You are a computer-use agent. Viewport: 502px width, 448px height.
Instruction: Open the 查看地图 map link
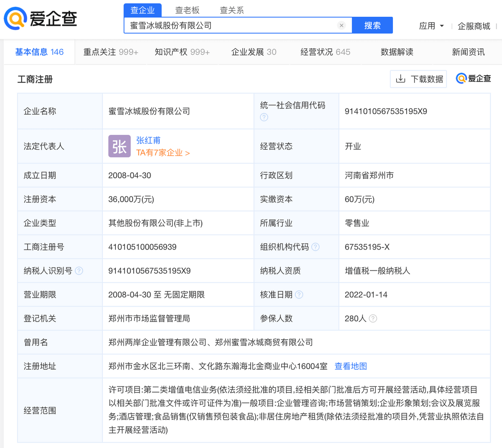(351, 366)
